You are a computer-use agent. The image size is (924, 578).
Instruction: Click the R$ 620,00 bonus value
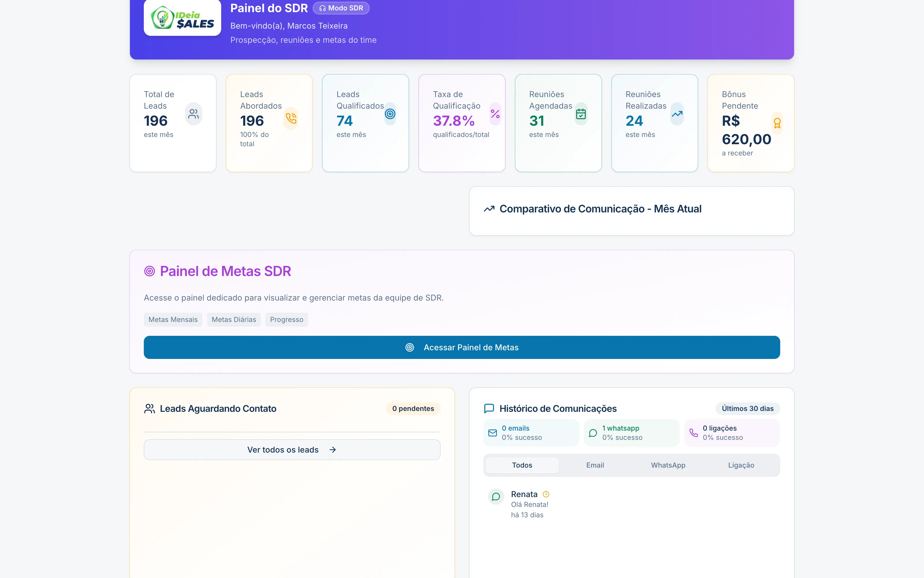746,130
